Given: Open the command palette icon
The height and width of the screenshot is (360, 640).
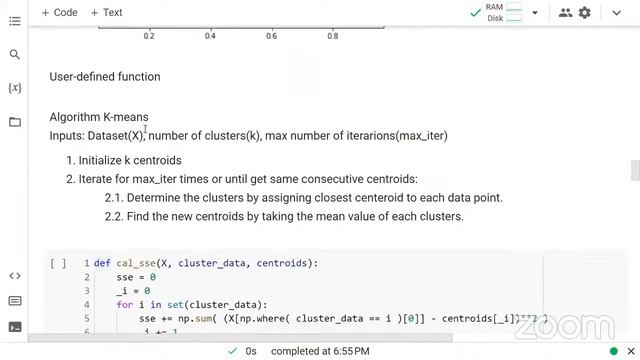Looking at the screenshot, I should pos(15,301).
